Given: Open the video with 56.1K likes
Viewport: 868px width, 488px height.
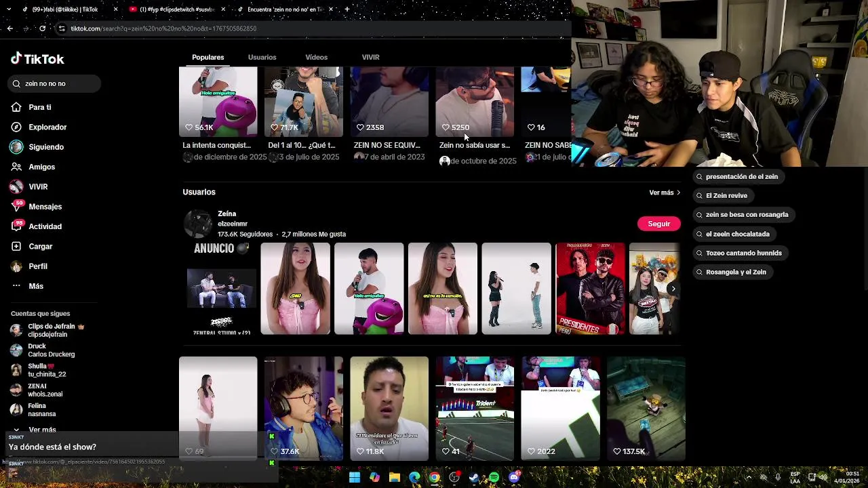Looking at the screenshot, I should coord(218,101).
